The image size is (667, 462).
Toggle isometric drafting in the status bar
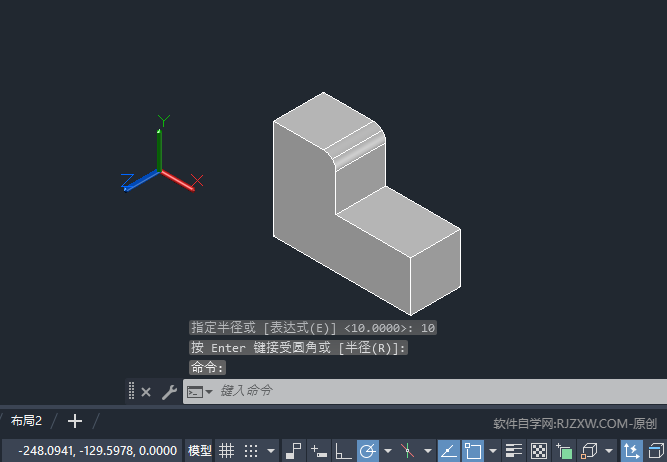tap(408, 451)
